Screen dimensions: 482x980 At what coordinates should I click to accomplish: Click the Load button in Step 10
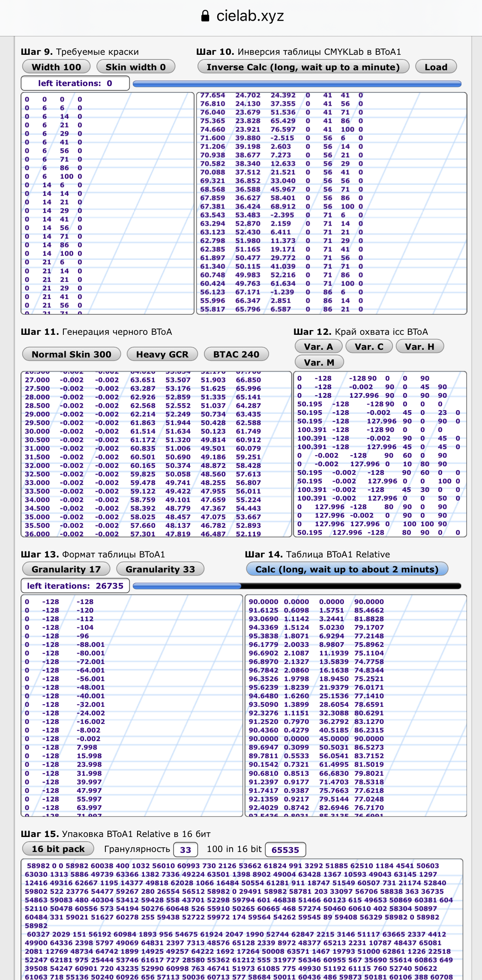pos(436,67)
